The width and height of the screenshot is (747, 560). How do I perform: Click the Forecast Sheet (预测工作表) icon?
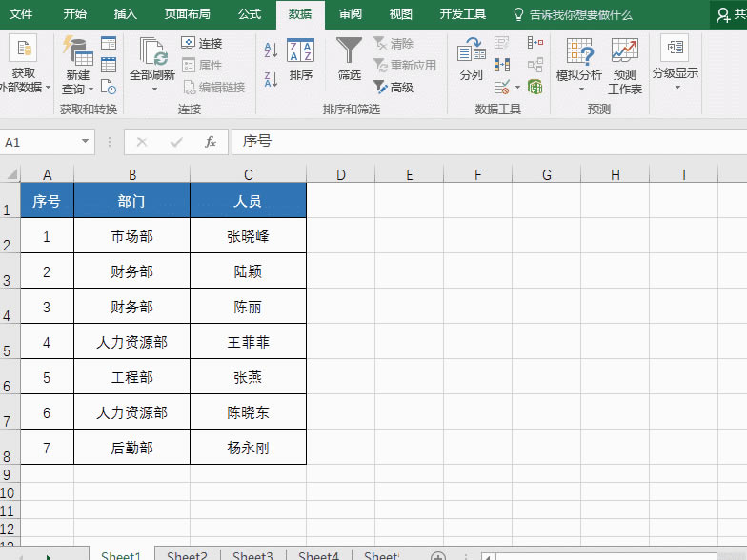click(625, 65)
